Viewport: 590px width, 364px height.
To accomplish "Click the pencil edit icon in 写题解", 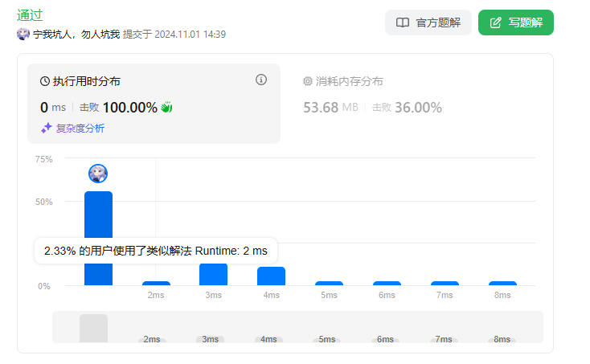I will point(496,22).
